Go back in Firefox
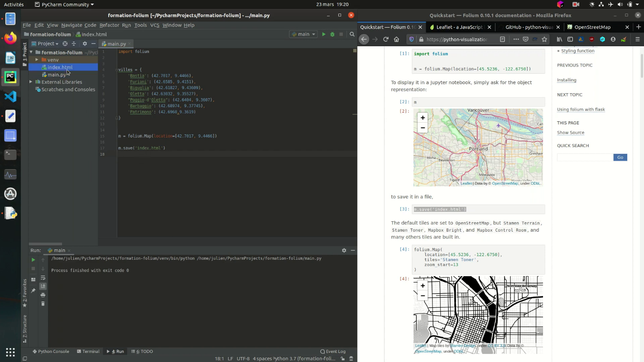Screen dimensions: 644x362 click(364, 39)
